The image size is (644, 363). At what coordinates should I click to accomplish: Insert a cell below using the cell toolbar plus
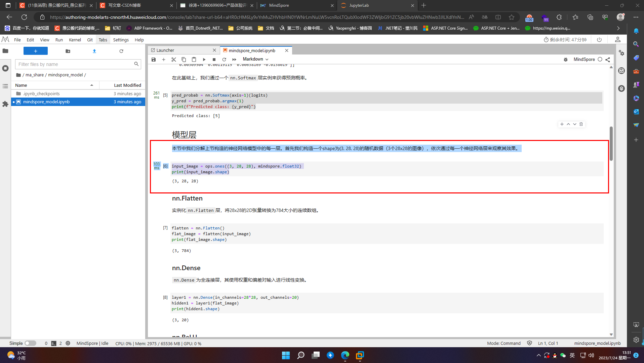(x=562, y=124)
